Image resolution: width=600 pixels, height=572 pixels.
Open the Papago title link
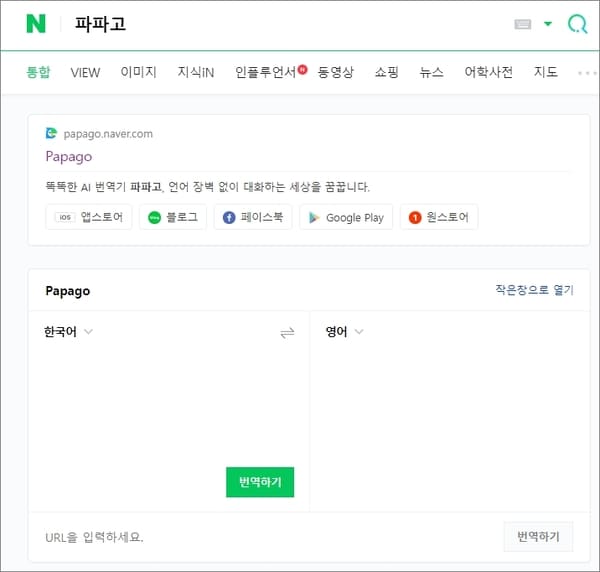point(69,156)
